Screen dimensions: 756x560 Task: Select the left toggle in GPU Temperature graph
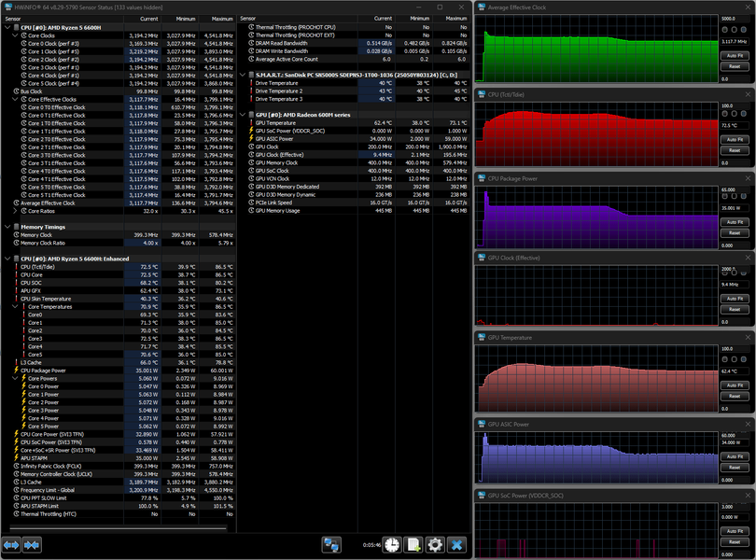pos(725,359)
